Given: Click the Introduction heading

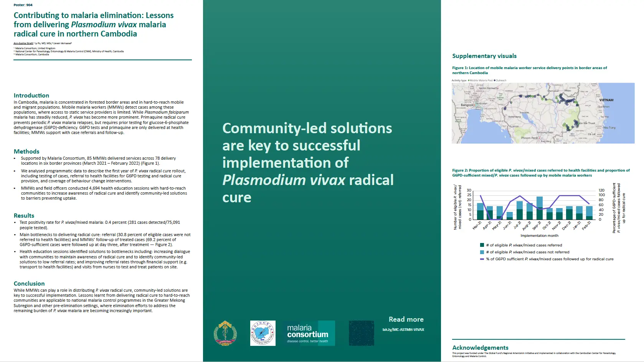Looking at the screenshot, I should [31, 96].
